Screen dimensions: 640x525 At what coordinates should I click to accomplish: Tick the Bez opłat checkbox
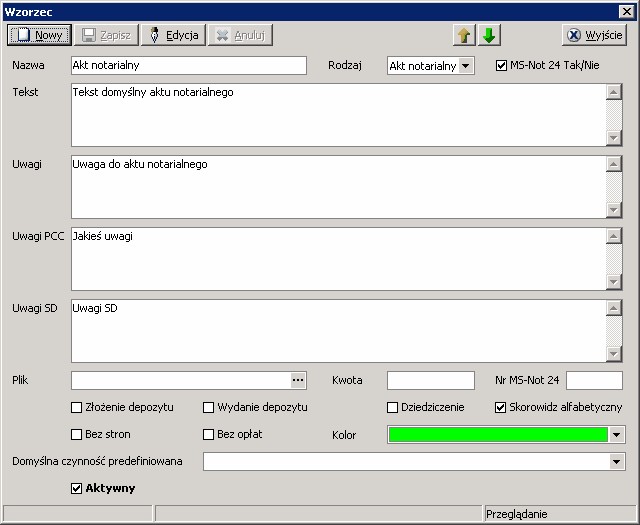(209, 435)
